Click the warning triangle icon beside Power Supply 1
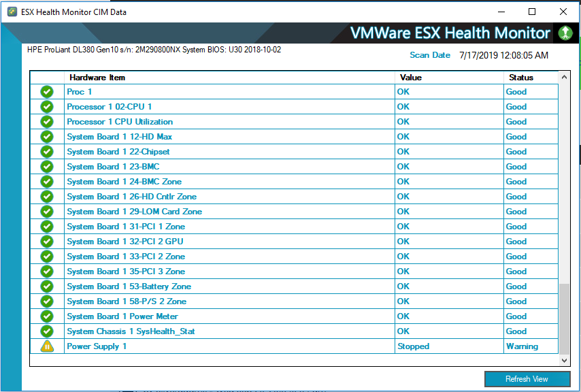This screenshot has height=392, width=581. [x=46, y=346]
